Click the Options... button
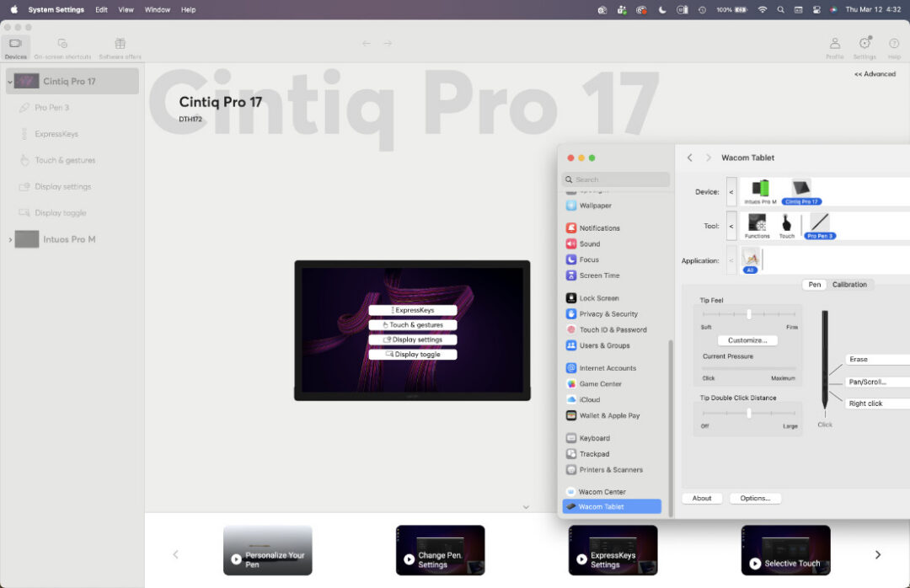The width and height of the screenshot is (910, 588). coord(755,498)
